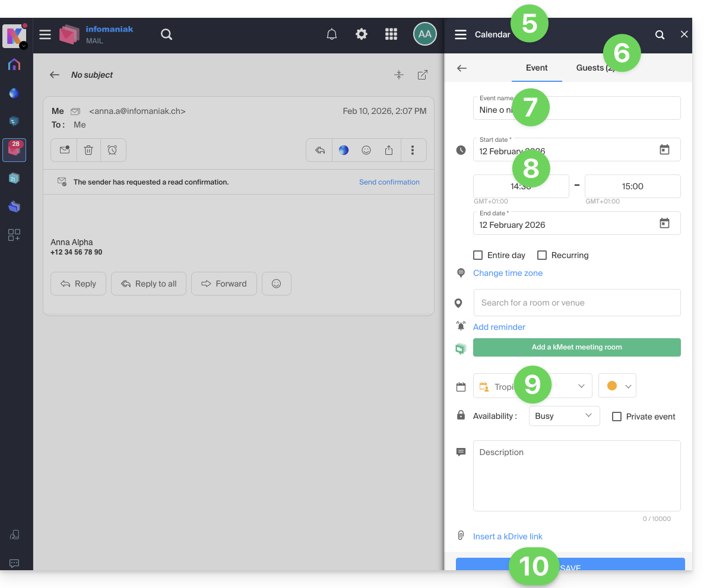Open the Availability Busy dropdown

click(564, 416)
